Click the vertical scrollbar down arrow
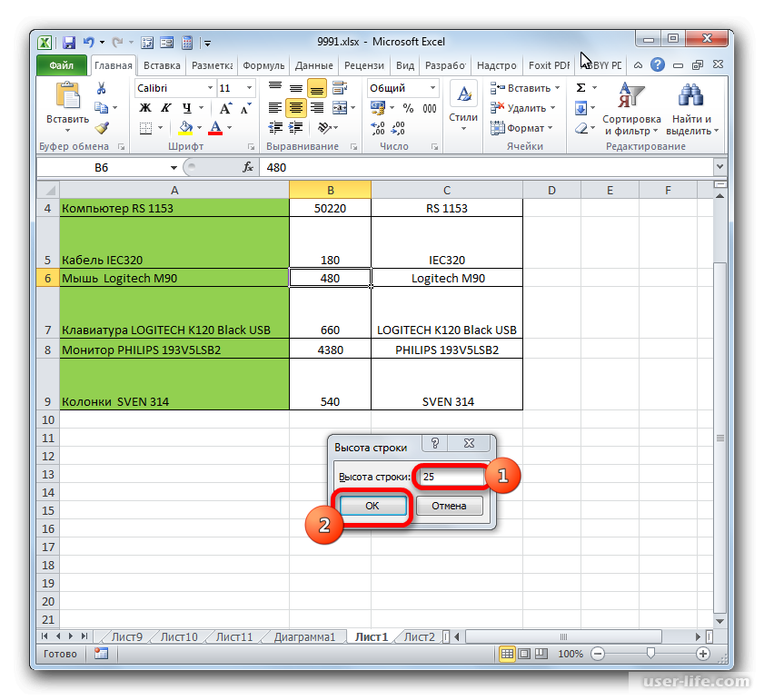The height and width of the screenshot is (700, 764). pos(719,622)
